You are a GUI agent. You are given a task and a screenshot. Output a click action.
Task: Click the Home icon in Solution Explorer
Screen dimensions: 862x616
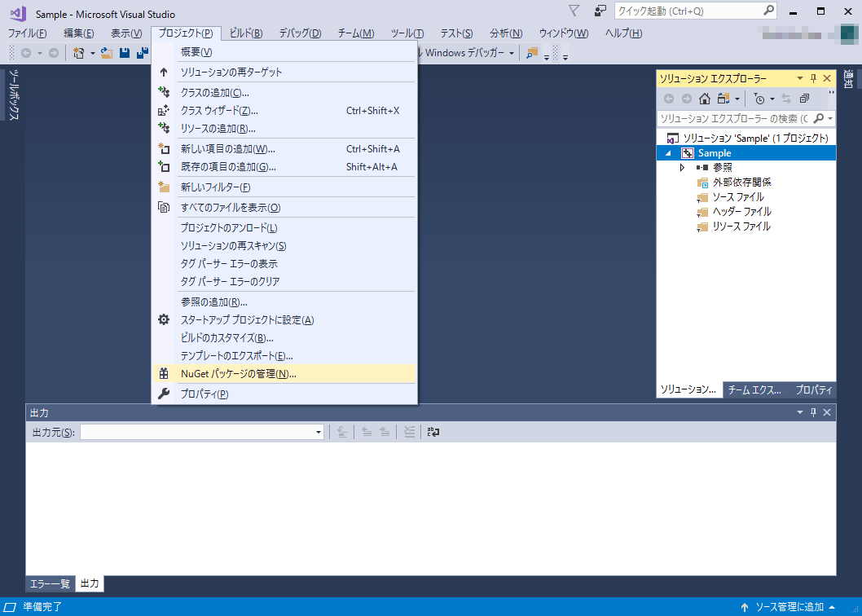coord(704,99)
